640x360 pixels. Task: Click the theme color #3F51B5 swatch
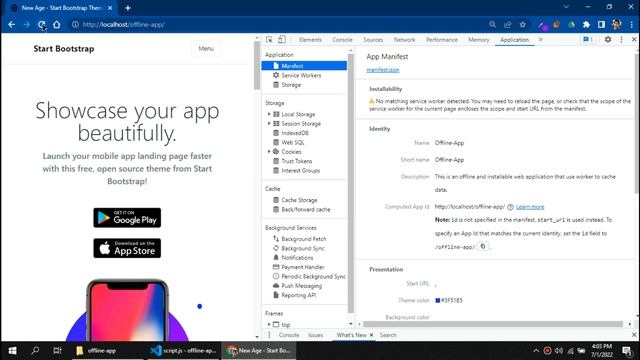[x=438, y=300]
